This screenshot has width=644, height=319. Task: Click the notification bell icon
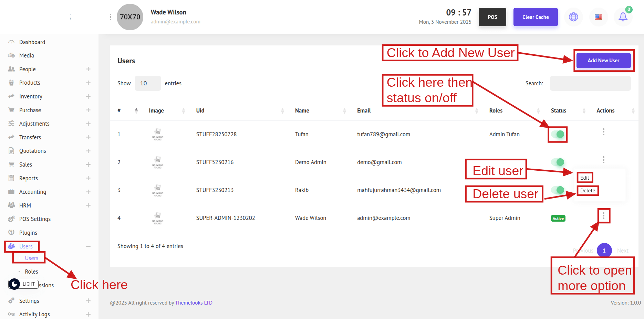pos(623,17)
